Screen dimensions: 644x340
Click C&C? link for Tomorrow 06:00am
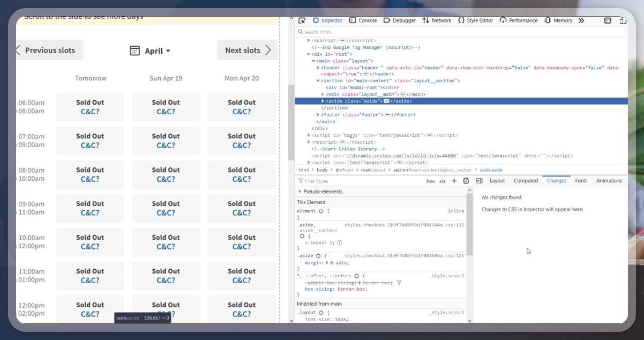pyautogui.click(x=90, y=112)
